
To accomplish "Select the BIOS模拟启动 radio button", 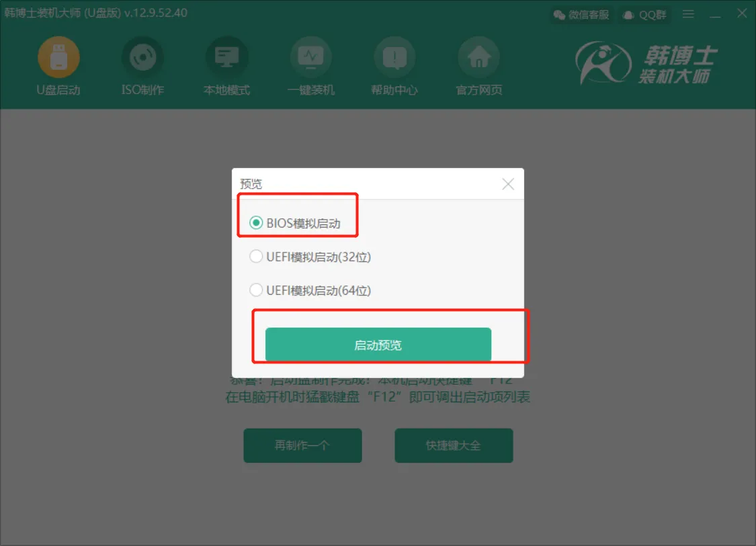I will 256,223.
